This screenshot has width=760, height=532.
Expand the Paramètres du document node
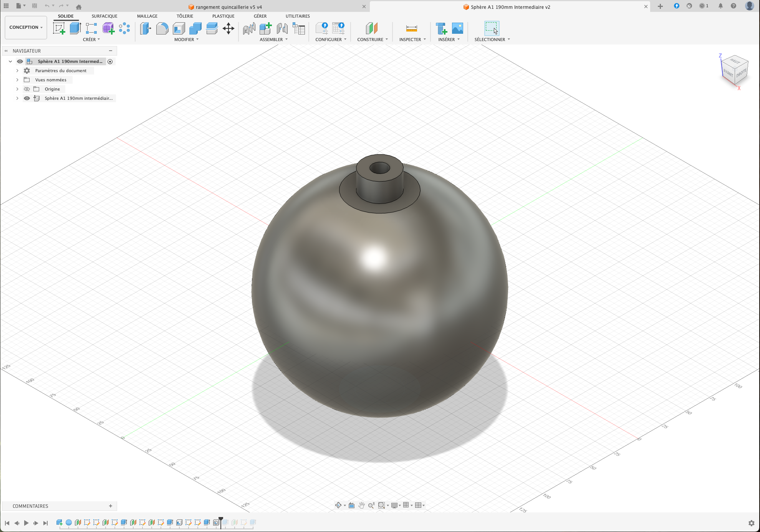(17, 70)
